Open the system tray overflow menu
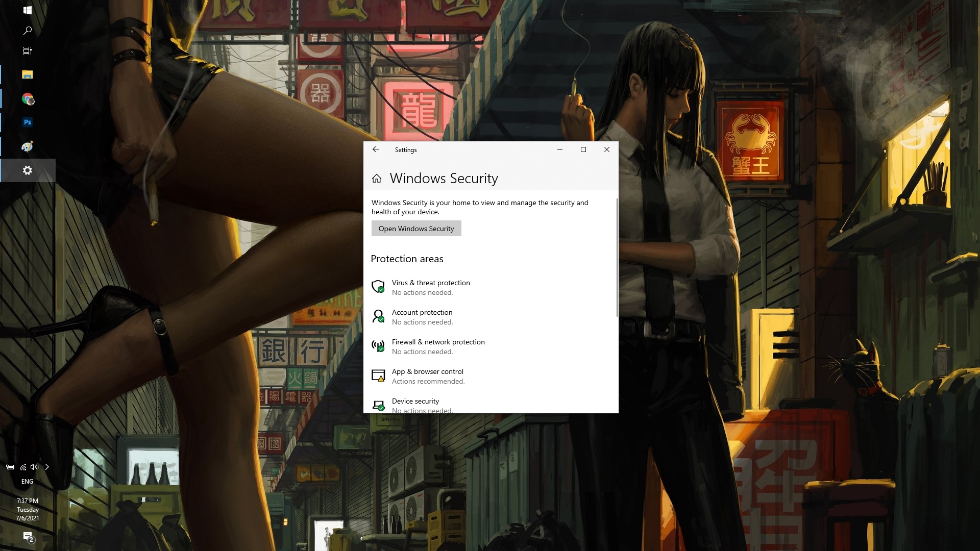This screenshot has height=551, width=980. tap(46, 466)
